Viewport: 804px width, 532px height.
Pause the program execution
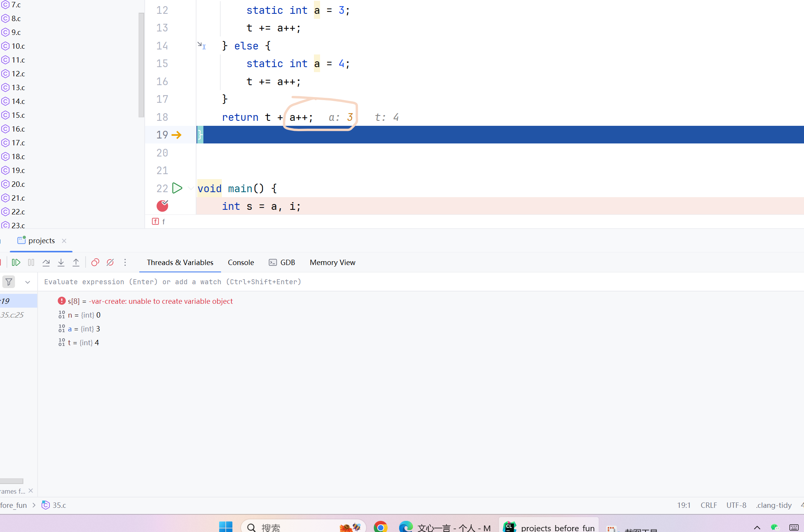[x=31, y=262]
